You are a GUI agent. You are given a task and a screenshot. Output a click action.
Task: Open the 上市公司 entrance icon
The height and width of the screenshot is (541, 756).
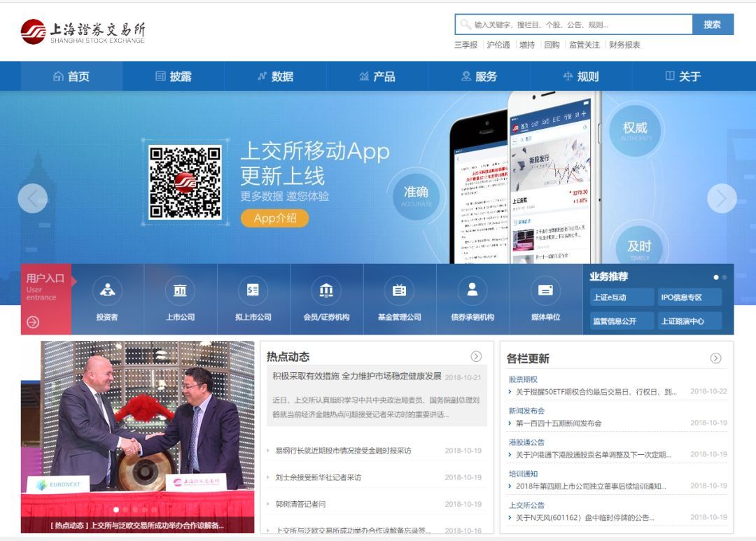coord(180,290)
